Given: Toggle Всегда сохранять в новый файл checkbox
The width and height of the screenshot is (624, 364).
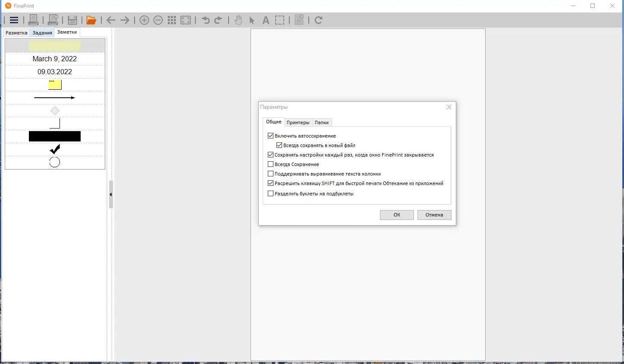Looking at the screenshot, I should (279, 145).
